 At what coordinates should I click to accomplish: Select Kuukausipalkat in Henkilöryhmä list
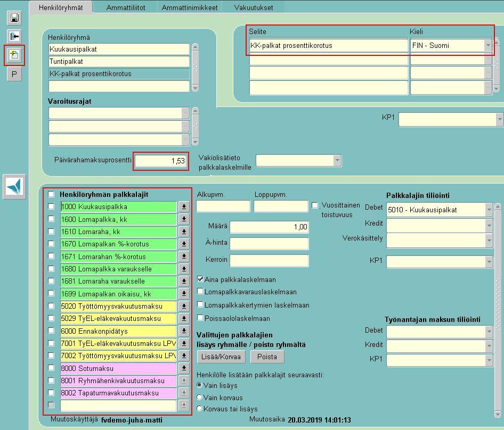click(119, 49)
